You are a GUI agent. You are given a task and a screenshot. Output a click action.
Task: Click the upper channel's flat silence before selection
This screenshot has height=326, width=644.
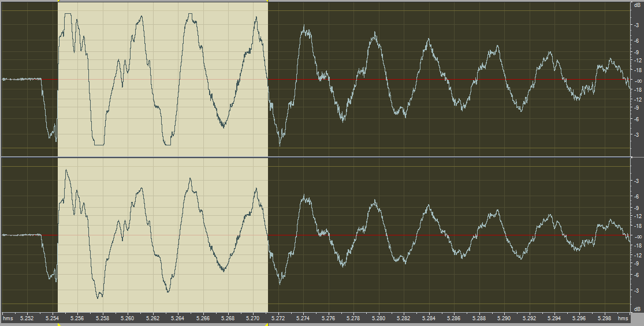(x=23, y=78)
